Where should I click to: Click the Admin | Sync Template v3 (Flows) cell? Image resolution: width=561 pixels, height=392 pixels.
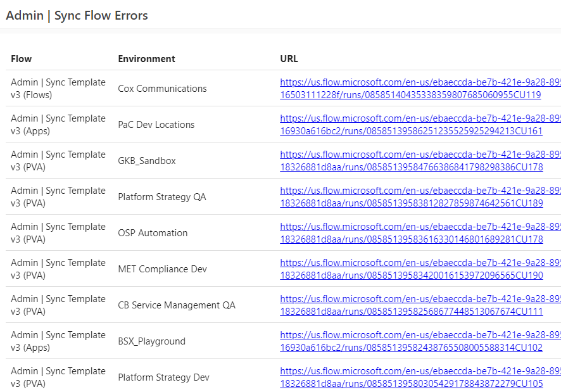pyautogui.click(x=58, y=89)
